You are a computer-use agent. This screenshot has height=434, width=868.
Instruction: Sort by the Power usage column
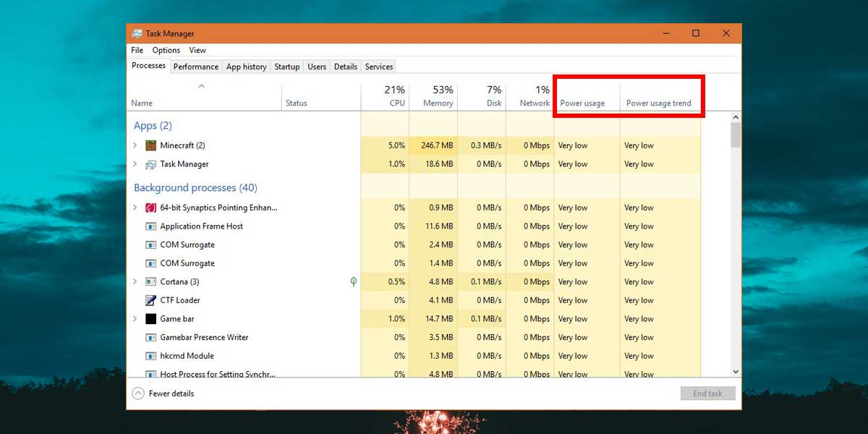click(582, 103)
